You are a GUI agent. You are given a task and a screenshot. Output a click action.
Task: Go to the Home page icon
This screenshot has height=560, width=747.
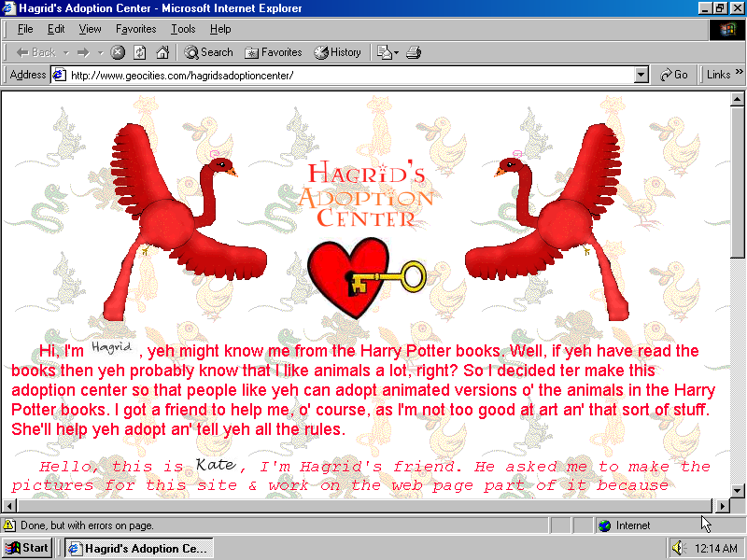point(162,52)
